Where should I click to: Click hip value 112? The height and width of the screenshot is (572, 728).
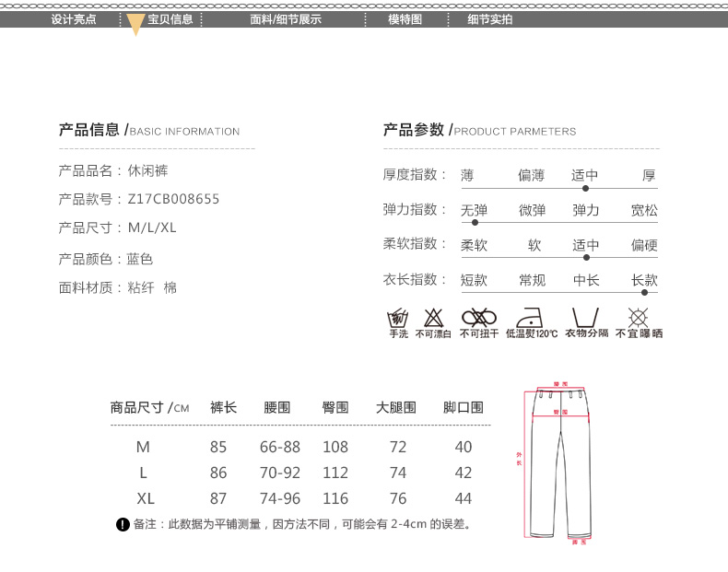coord(335,473)
